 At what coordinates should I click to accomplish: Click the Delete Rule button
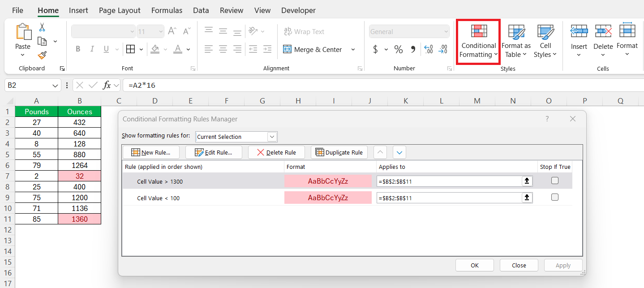[x=276, y=152]
